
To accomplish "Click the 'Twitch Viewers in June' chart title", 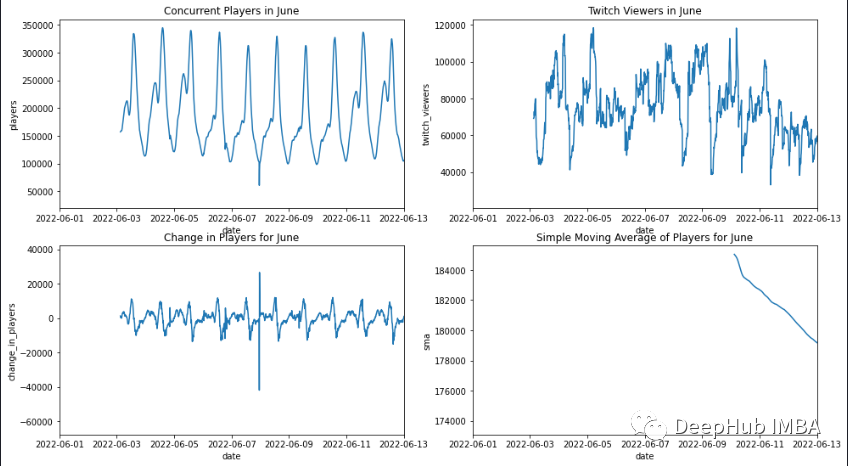I will [645, 11].
